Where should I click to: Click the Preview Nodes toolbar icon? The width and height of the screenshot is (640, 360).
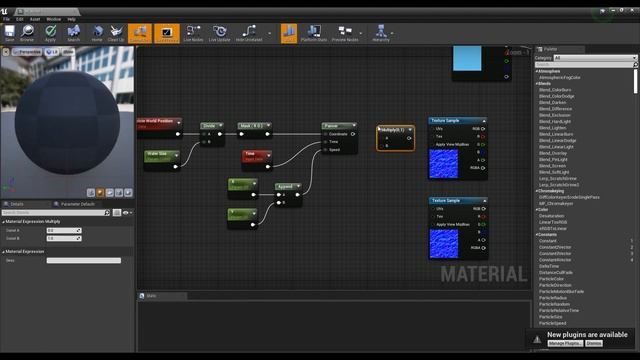point(345,33)
